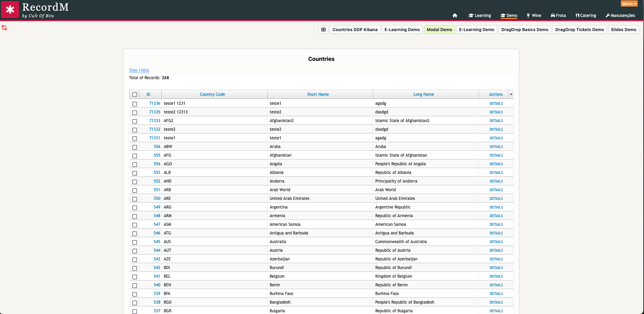Check the row for AFG2

pos(135,121)
